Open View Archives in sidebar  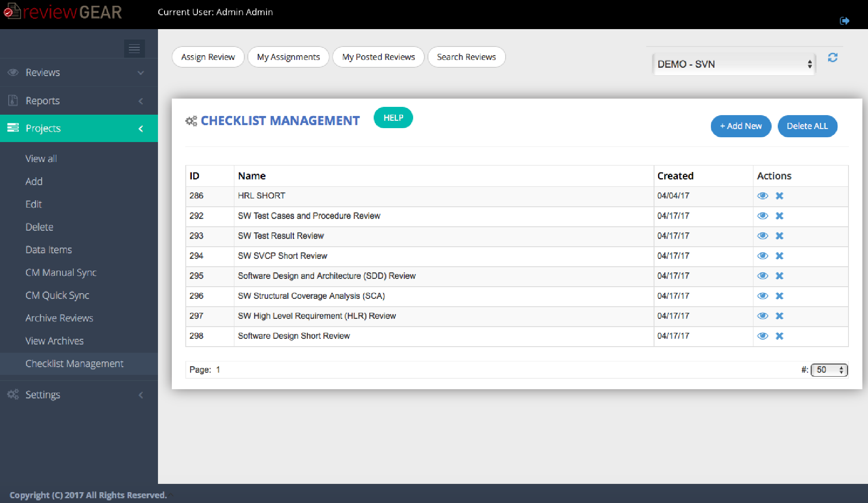point(54,341)
